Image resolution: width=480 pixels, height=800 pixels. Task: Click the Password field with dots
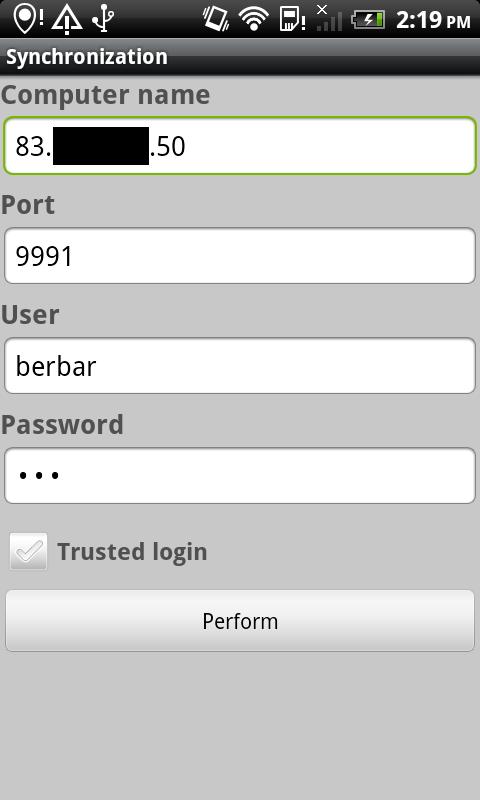click(240, 476)
